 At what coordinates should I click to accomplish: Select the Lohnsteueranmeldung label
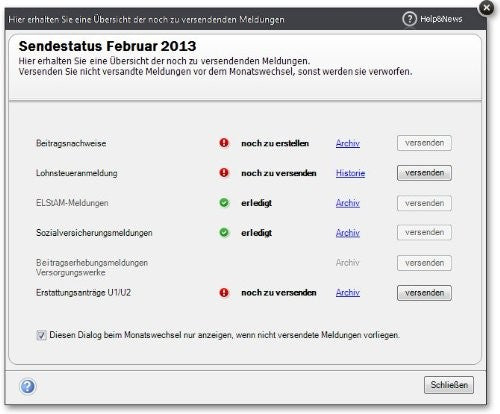[77, 173]
